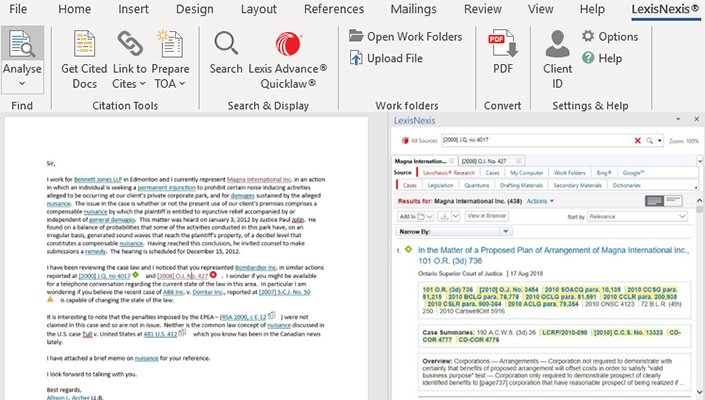
Task: Close the Magna International tab
Action: [x=452, y=161]
